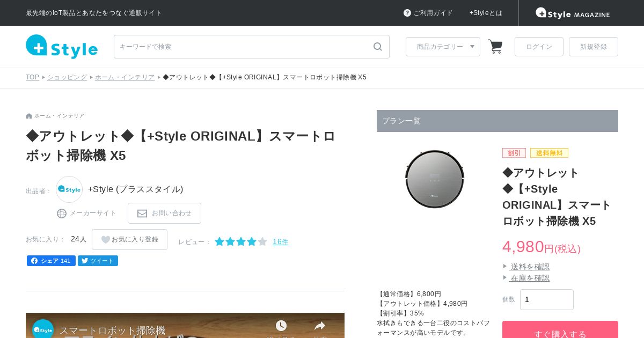
Task: Click 【割引率】35% text
Action: pyautogui.click(x=400, y=313)
